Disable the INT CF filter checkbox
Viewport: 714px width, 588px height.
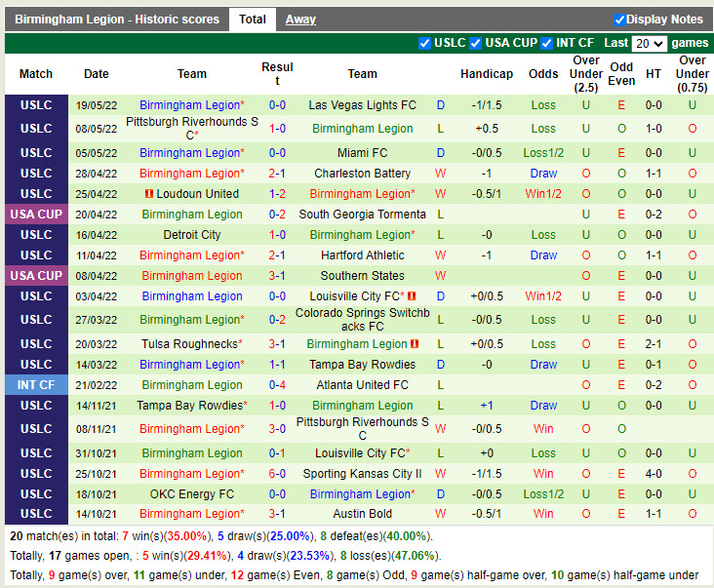[x=546, y=43]
